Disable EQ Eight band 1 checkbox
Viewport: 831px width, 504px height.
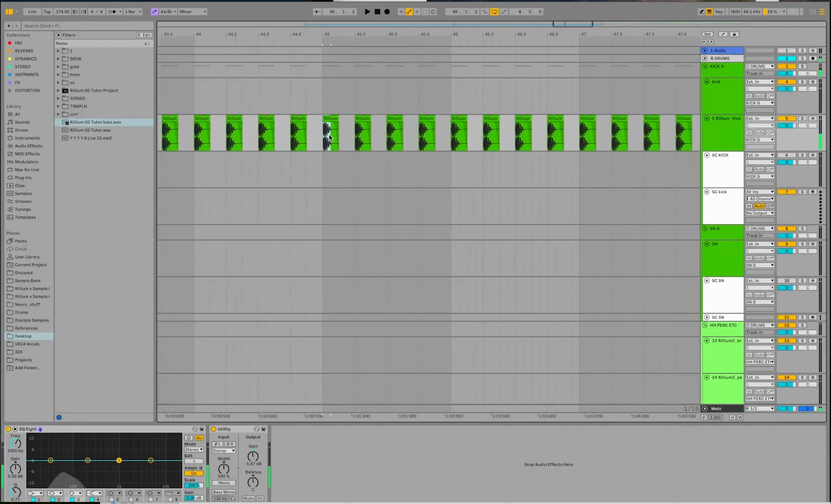(x=33, y=500)
